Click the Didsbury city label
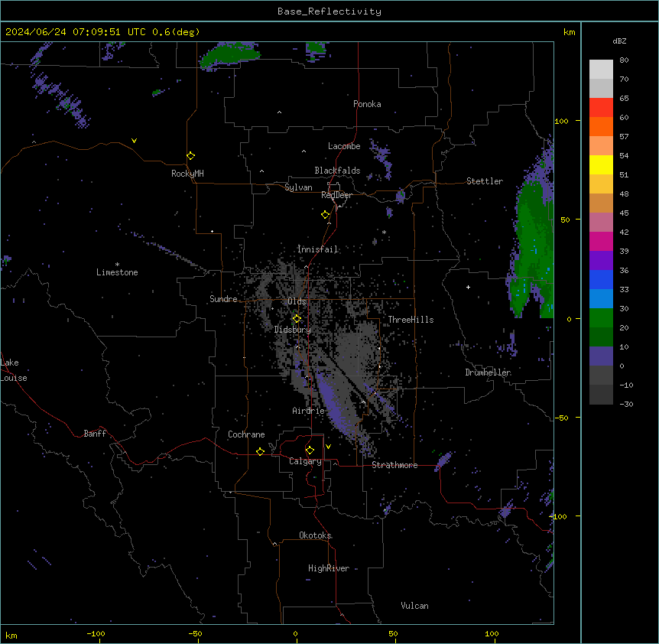Image resolution: width=659 pixels, height=644 pixels. pos(293,330)
